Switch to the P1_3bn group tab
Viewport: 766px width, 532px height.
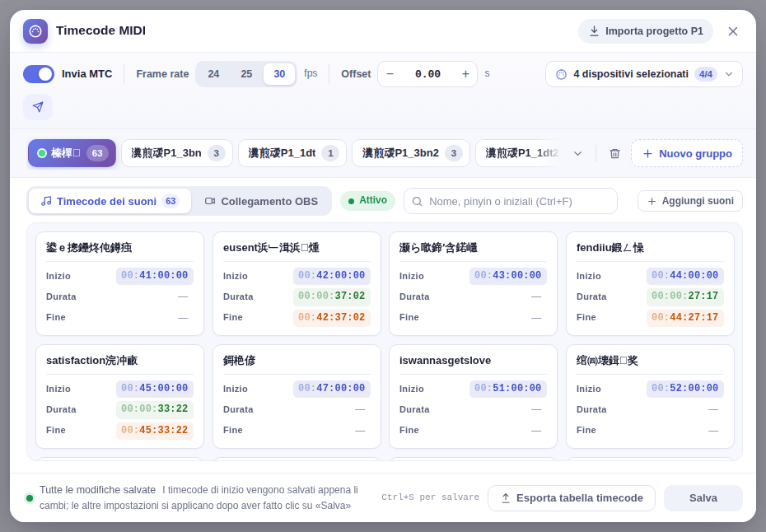pyautogui.click(x=177, y=153)
